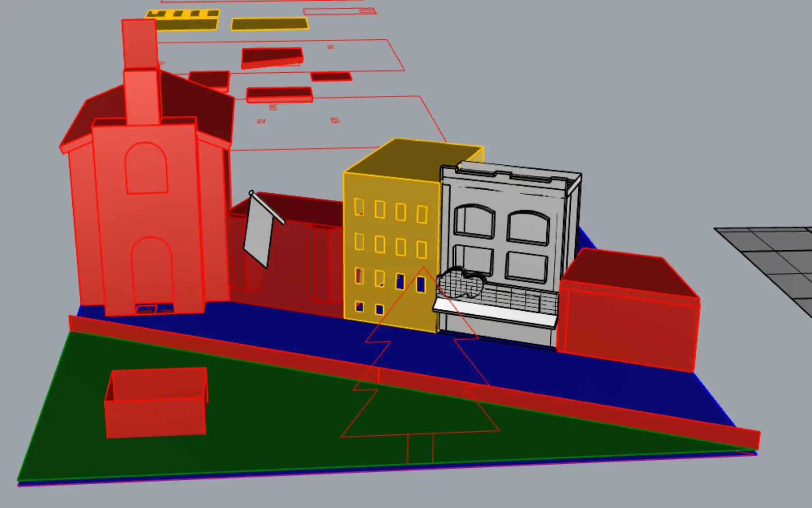Select the large yellow flat panel at top
Viewport: 812px width, 508px height.
pyautogui.click(x=270, y=24)
